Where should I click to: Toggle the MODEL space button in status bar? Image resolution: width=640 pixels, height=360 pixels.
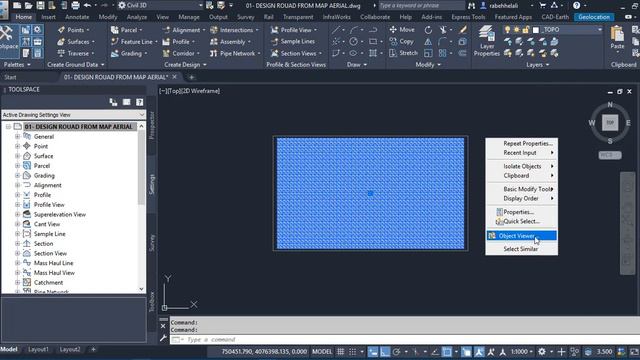coord(322,351)
